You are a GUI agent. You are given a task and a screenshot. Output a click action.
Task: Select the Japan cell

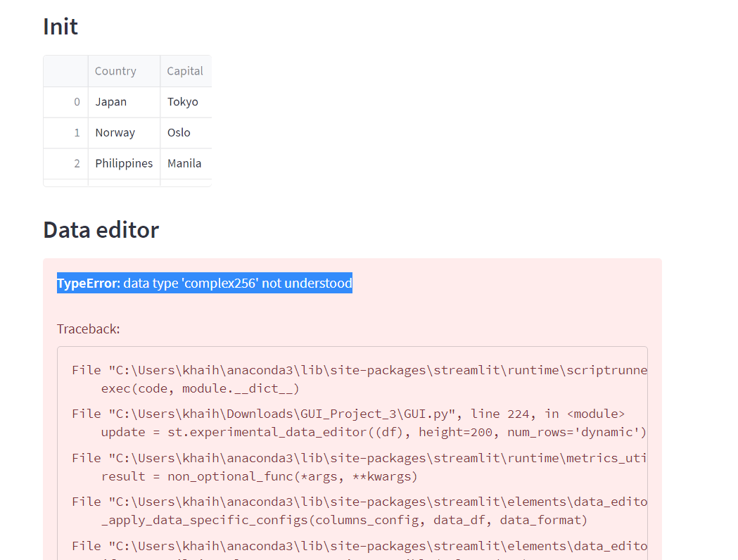point(111,102)
